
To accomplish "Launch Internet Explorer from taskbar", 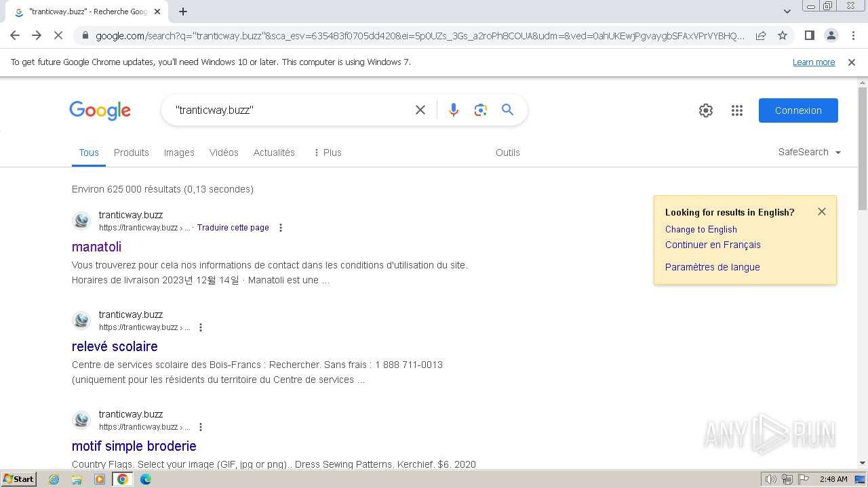I will (54, 479).
